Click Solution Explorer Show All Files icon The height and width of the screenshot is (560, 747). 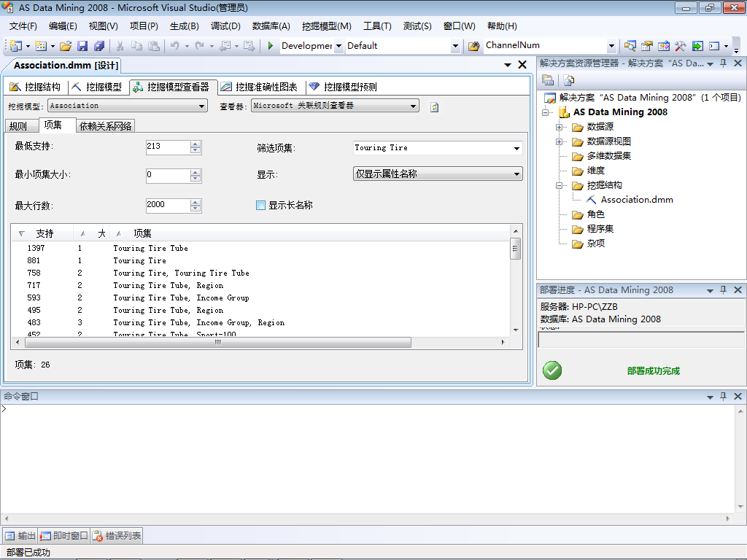tap(568, 80)
